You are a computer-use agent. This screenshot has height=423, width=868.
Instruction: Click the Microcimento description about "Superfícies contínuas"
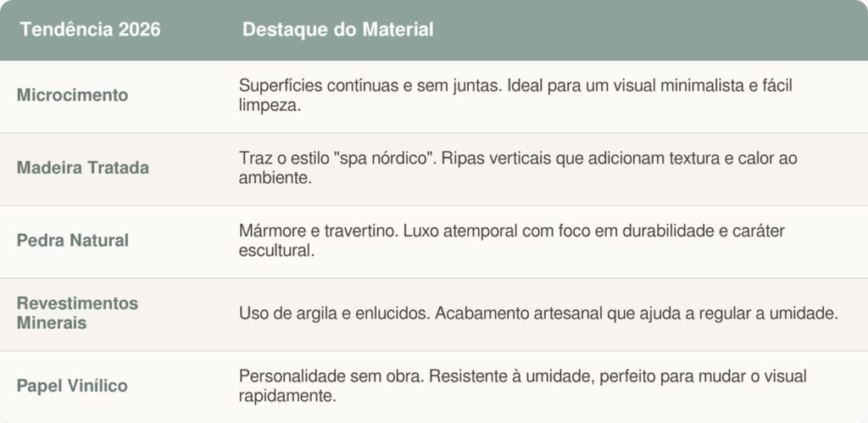point(515,95)
